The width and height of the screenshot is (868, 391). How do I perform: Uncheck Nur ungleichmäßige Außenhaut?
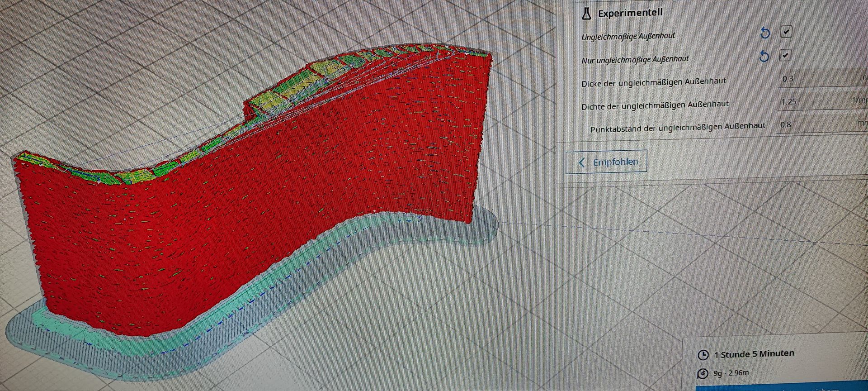pyautogui.click(x=785, y=55)
